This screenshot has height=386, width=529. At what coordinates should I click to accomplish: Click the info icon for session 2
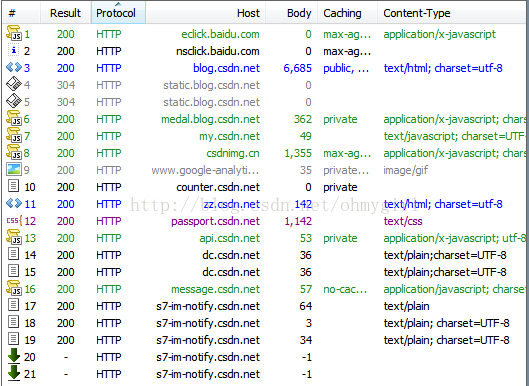coord(14,51)
